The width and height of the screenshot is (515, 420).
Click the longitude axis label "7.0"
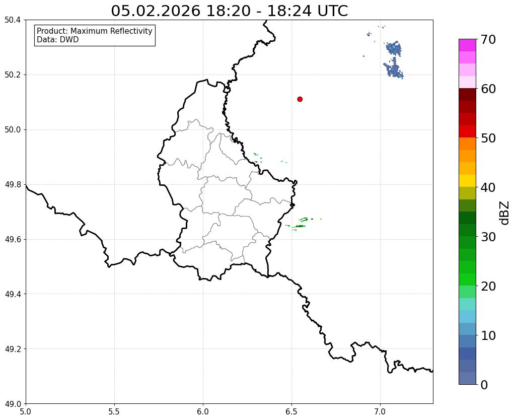click(380, 411)
